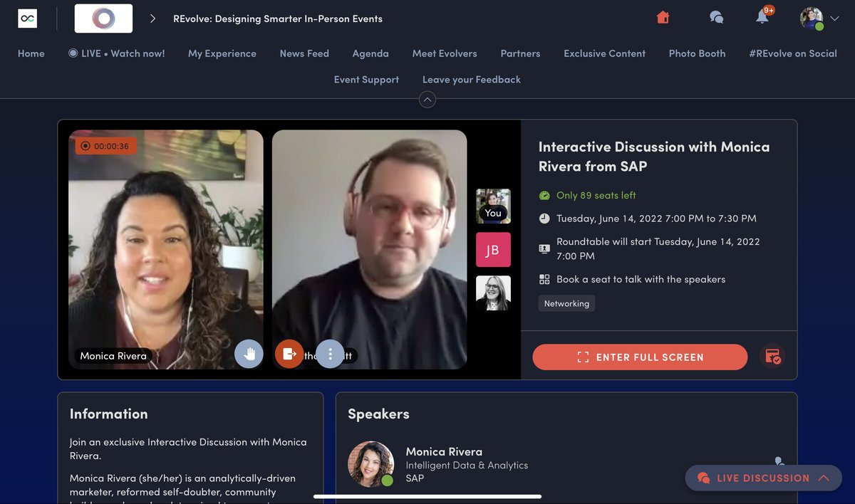
Task: Open the My Experience tab
Action: click(x=222, y=53)
